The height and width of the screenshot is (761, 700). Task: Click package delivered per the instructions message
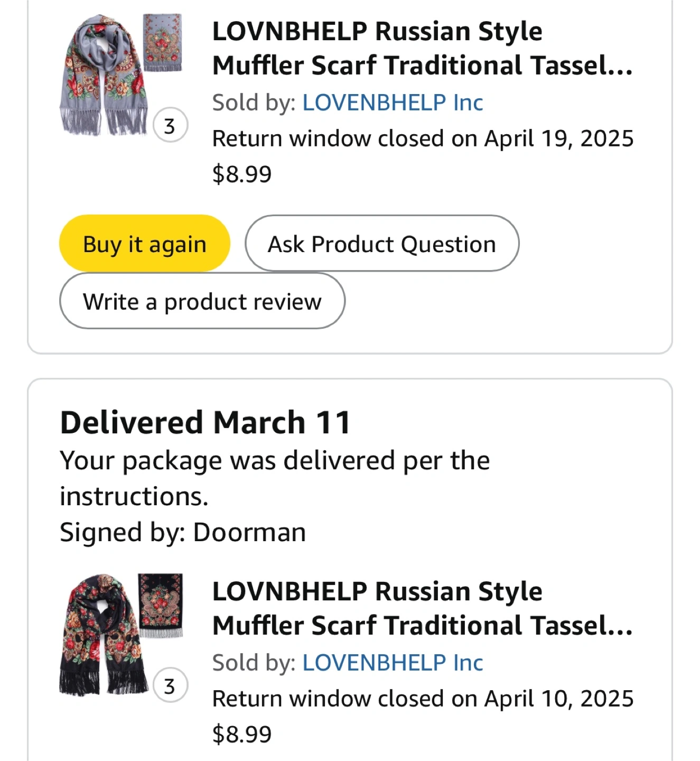click(x=275, y=478)
